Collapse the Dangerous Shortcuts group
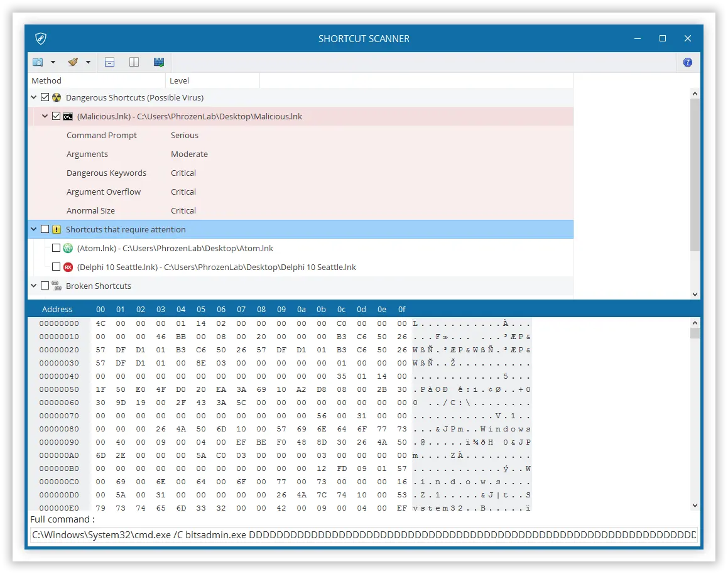728x574 pixels. pos(33,97)
